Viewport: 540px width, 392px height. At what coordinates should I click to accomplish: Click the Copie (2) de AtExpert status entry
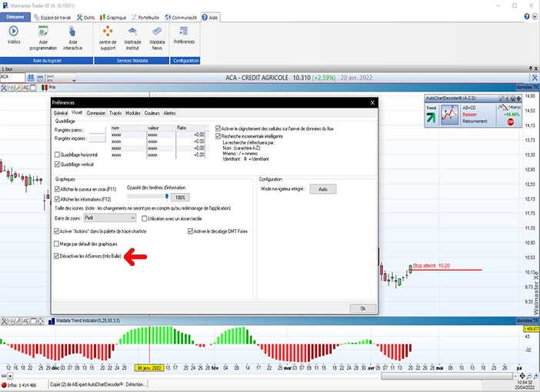[98, 384]
